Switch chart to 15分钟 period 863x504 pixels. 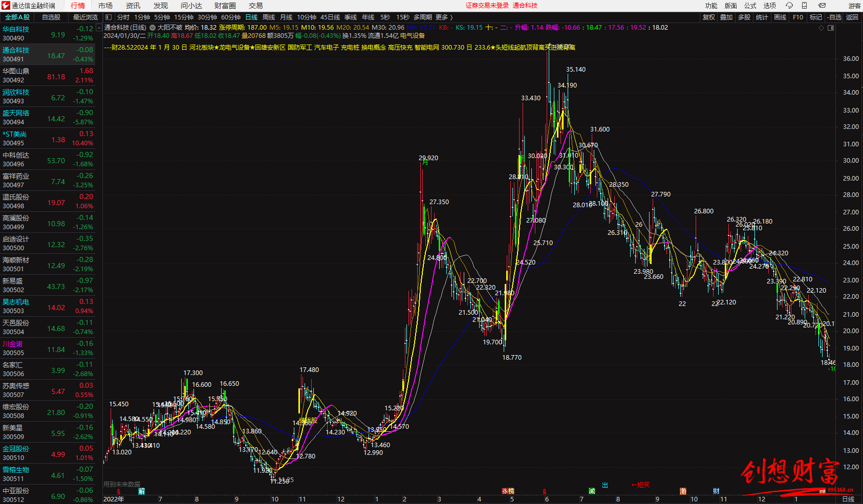tap(184, 17)
